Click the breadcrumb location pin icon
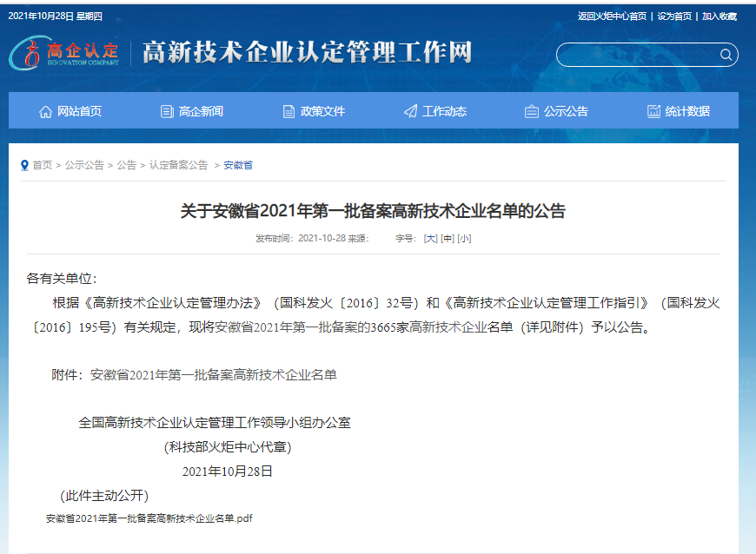The height and width of the screenshot is (554, 756). [x=24, y=165]
